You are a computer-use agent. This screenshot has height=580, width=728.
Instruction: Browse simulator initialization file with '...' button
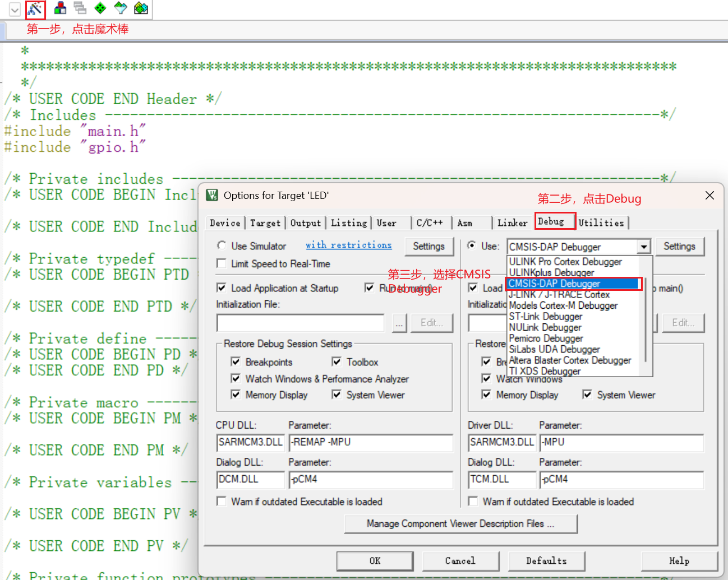point(399,323)
